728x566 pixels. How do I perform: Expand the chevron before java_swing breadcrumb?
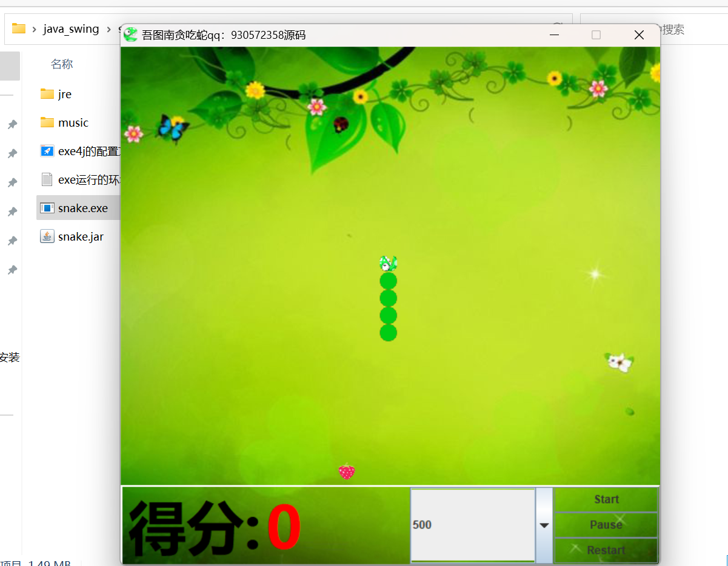click(35, 29)
